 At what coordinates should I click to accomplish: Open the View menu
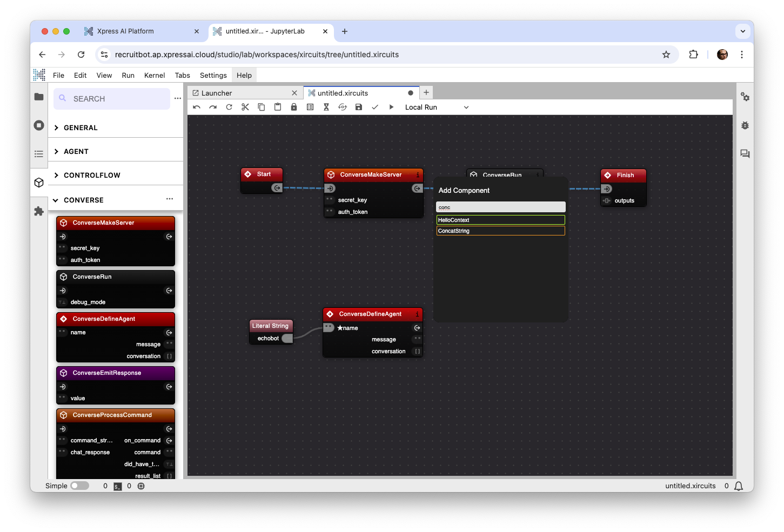coord(104,75)
